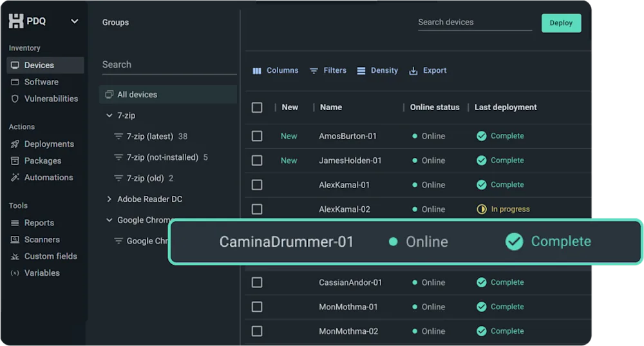Click the Scanners icon in Tools
This screenshot has height=346, width=644.
pyautogui.click(x=15, y=240)
